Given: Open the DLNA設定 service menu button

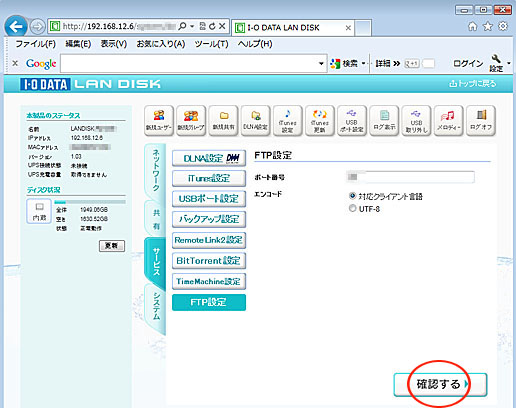Looking at the screenshot, I should point(209,158).
